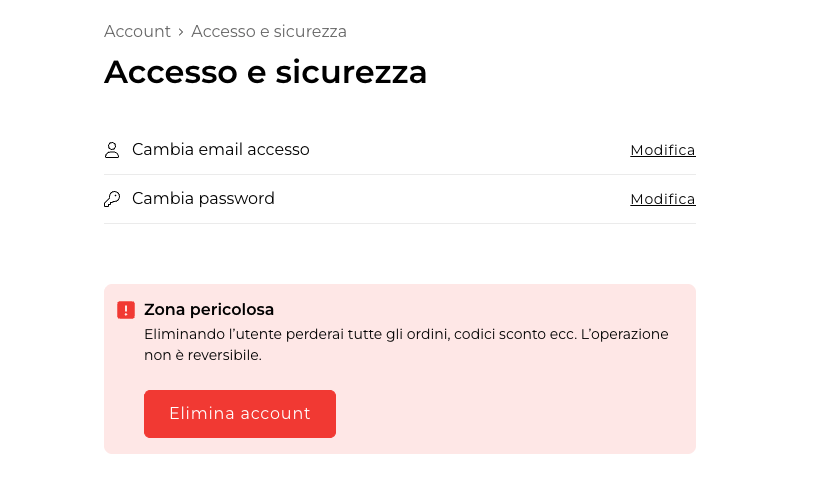Go to Account in the breadcrumb
The height and width of the screenshot is (481, 827).
click(x=137, y=32)
